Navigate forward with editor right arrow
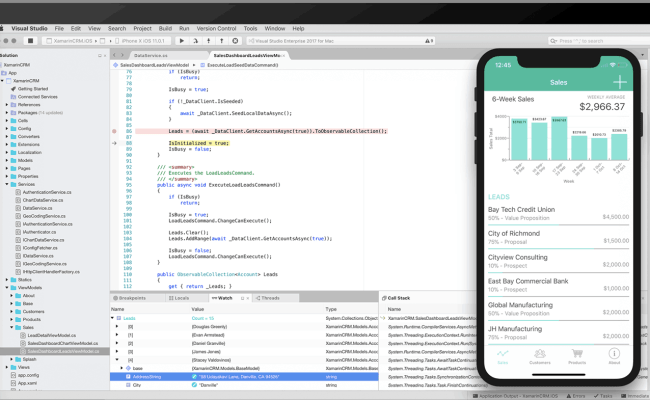The image size is (650, 400). [x=123, y=55]
